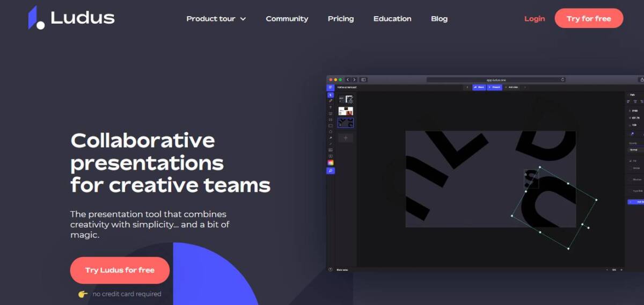Click Add slide in the app toolbar
This screenshot has width=644, height=305.
[512, 87]
